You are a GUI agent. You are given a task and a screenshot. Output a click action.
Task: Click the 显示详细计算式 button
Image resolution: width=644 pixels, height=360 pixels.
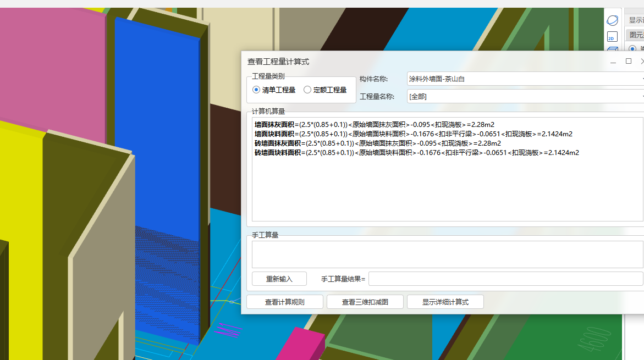pyautogui.click(x=445, y=302)
